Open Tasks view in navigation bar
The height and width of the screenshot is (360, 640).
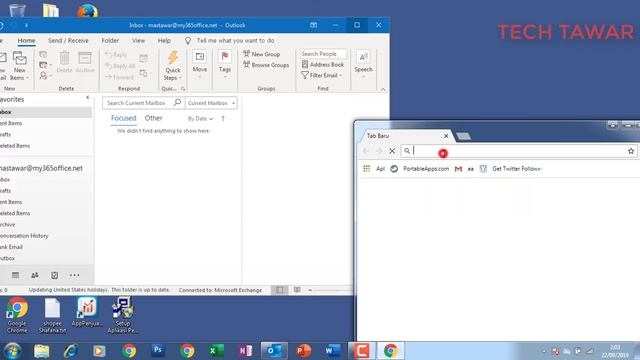coord(55,275)
